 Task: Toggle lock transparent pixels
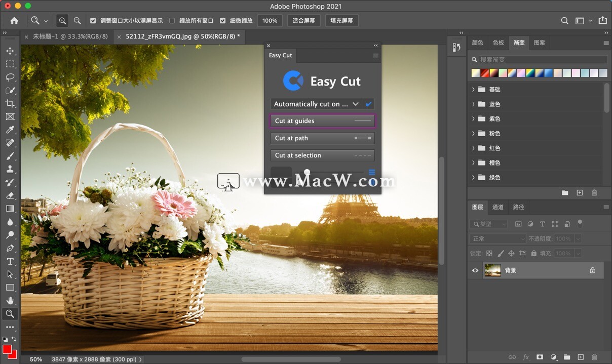click(x=489, y=253)
